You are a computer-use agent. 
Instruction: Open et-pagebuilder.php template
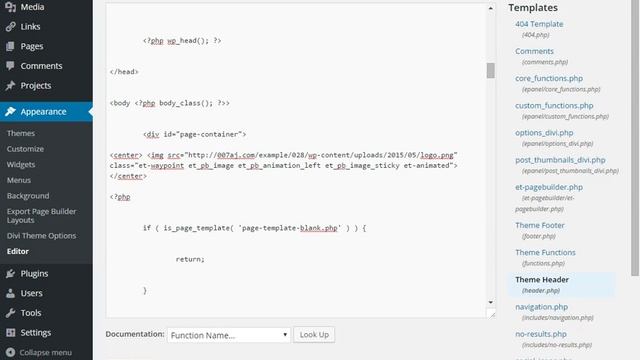click(x=549, y=187)
